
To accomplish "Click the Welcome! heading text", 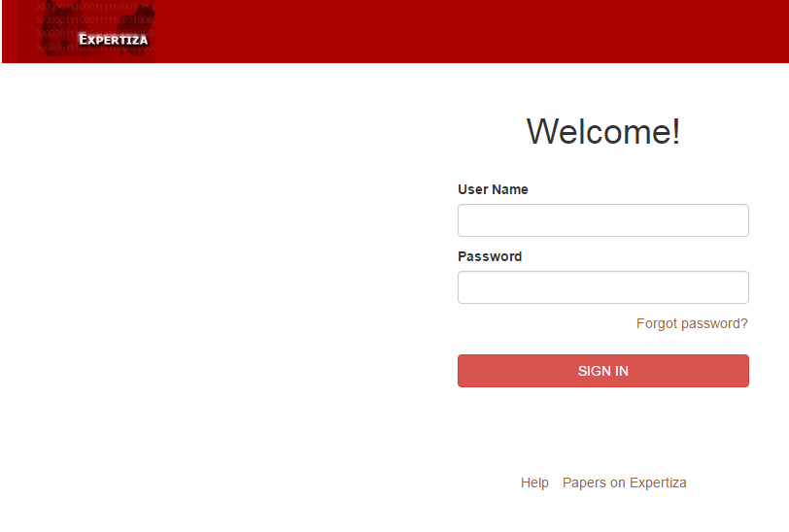I will [x=602, y=131].
